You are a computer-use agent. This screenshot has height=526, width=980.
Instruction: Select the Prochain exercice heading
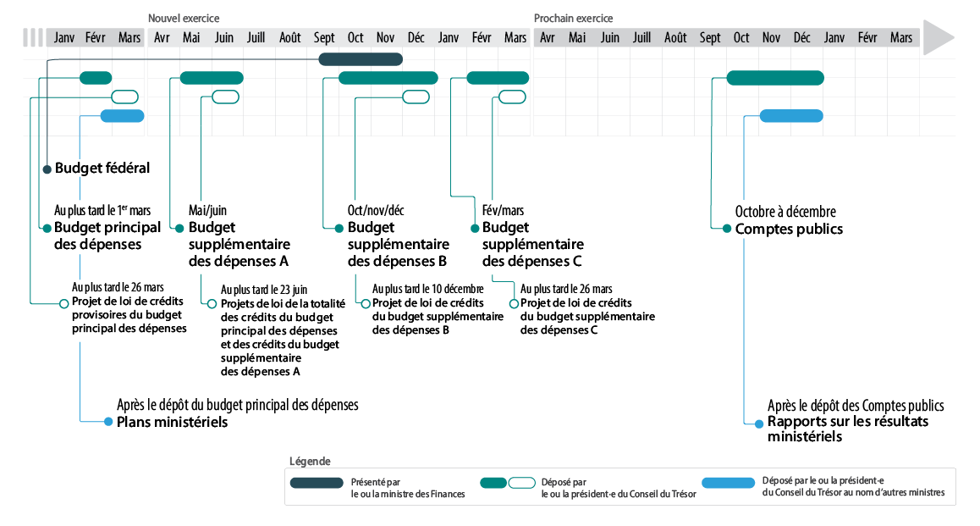573,18
